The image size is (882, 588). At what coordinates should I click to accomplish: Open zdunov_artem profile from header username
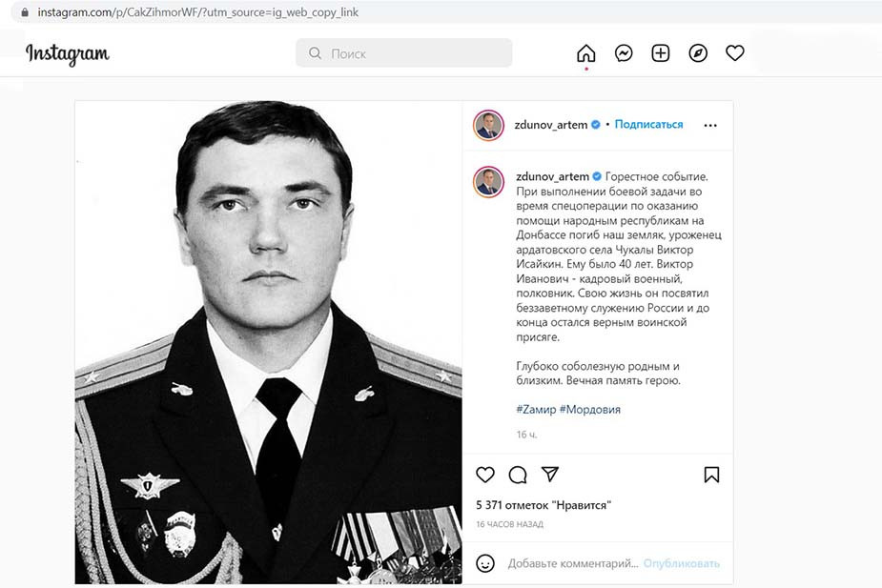tap(551, 125)
